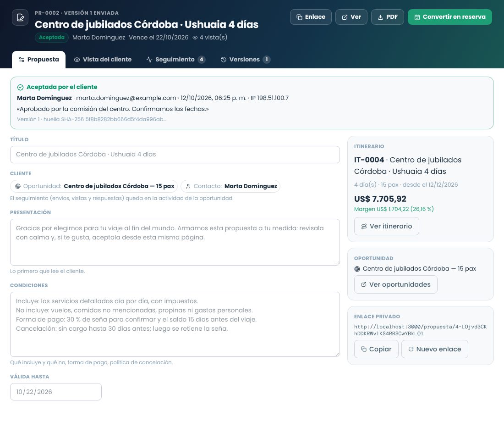Screen dimensions: 504x433
Task: Click the Título input field
Action: [175, 155]
